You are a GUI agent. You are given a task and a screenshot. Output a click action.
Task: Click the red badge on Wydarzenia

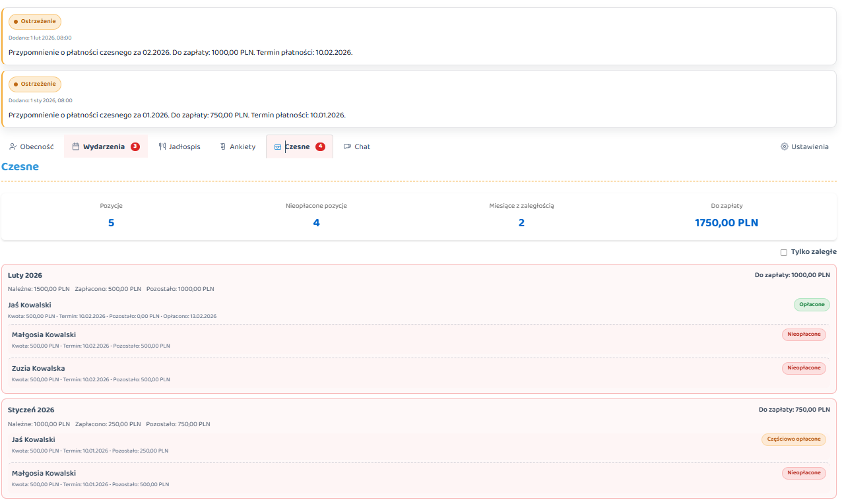135,146
